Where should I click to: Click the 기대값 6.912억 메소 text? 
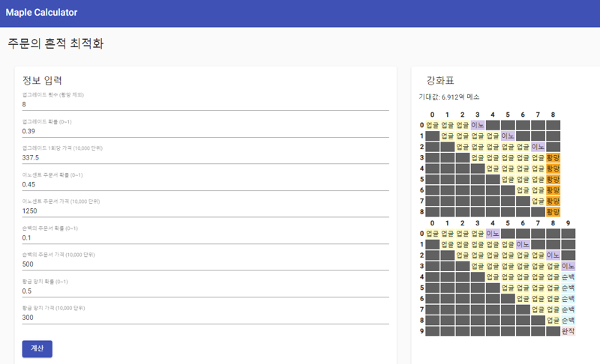click(448, 97)
